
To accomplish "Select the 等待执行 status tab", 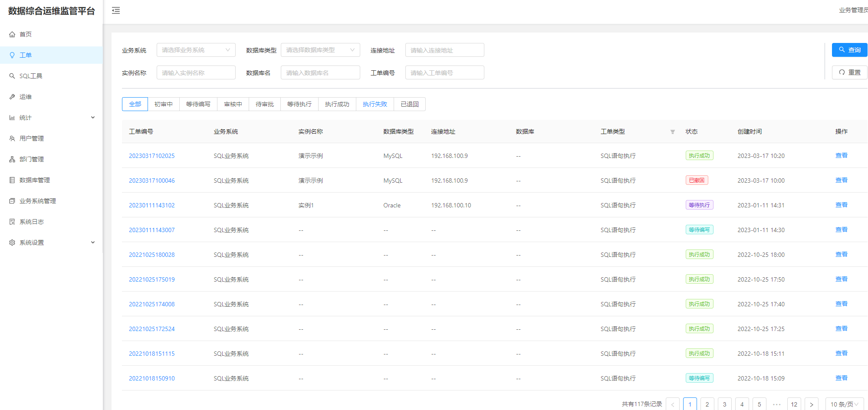I will (299, 104).
